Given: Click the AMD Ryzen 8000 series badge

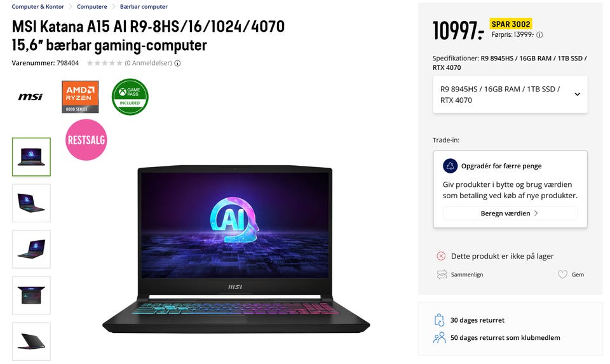Looking at the screenshot, I should pyautogui.click(x=80, y=97).
